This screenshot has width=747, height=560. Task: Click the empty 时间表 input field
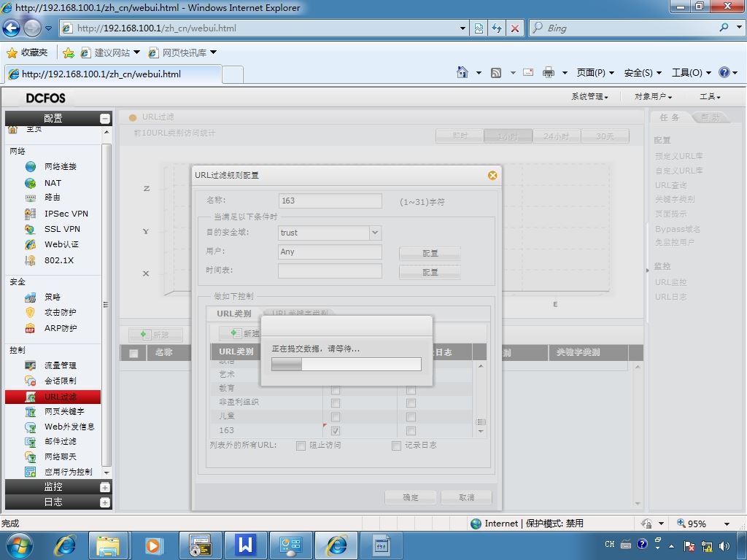click(330, 271)
